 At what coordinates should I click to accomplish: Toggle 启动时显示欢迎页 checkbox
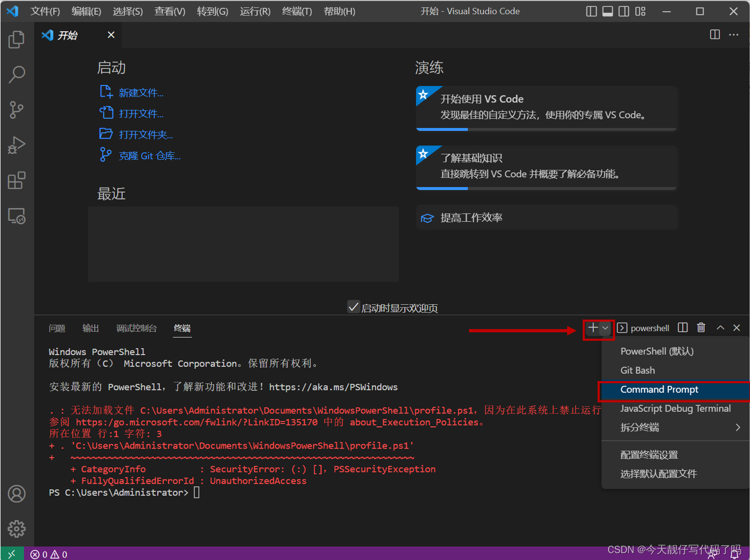click(353, 307)
